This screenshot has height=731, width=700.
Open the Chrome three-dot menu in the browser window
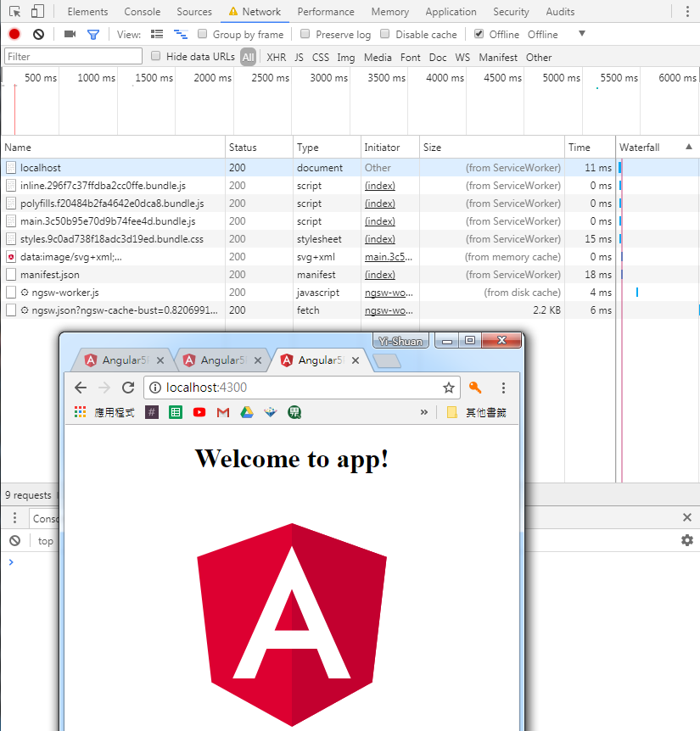click(x=503, y=388)
